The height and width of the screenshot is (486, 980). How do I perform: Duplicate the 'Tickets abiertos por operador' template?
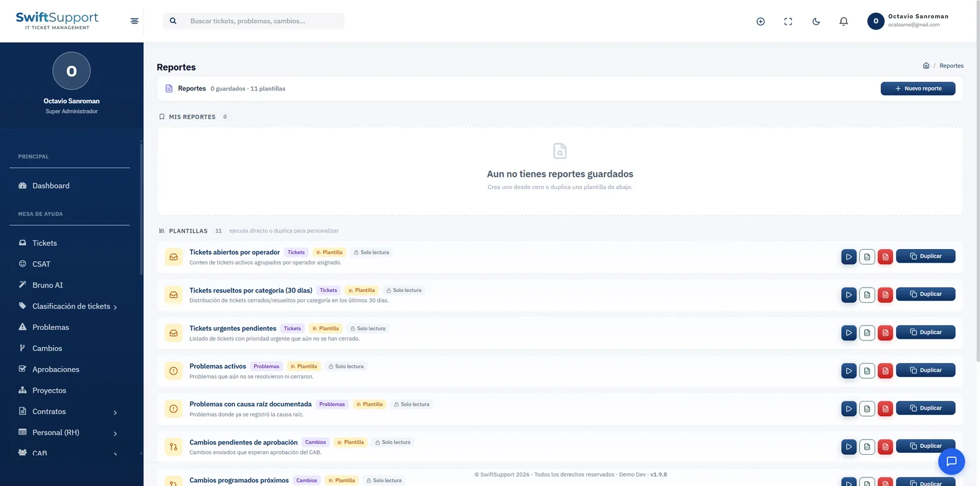(x=925, y=256)
